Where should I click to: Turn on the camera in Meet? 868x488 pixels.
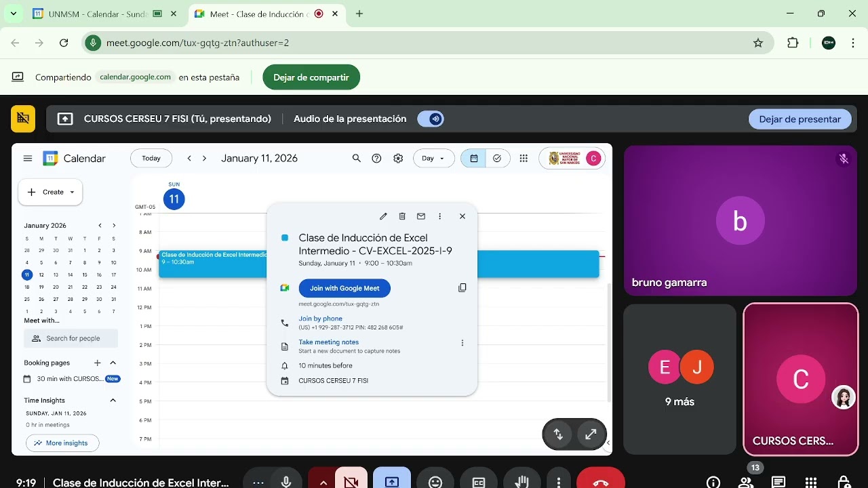coord(351,482)
